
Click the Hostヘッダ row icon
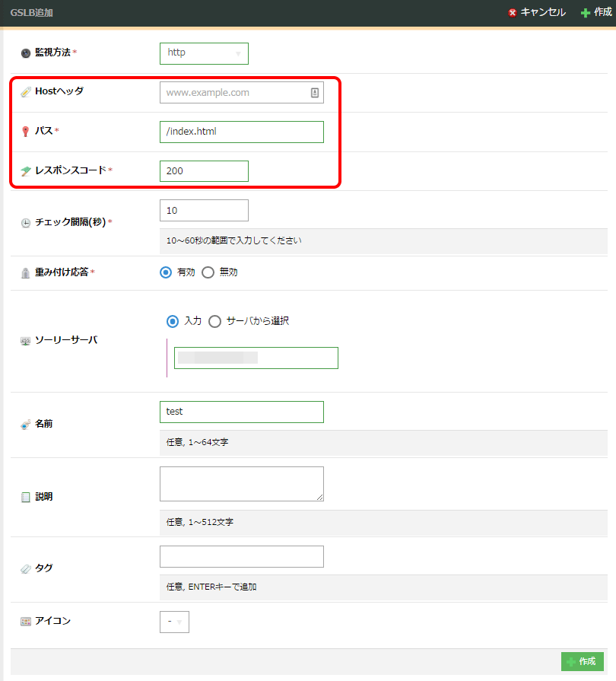pyautogui.click(x=26, y=92)
